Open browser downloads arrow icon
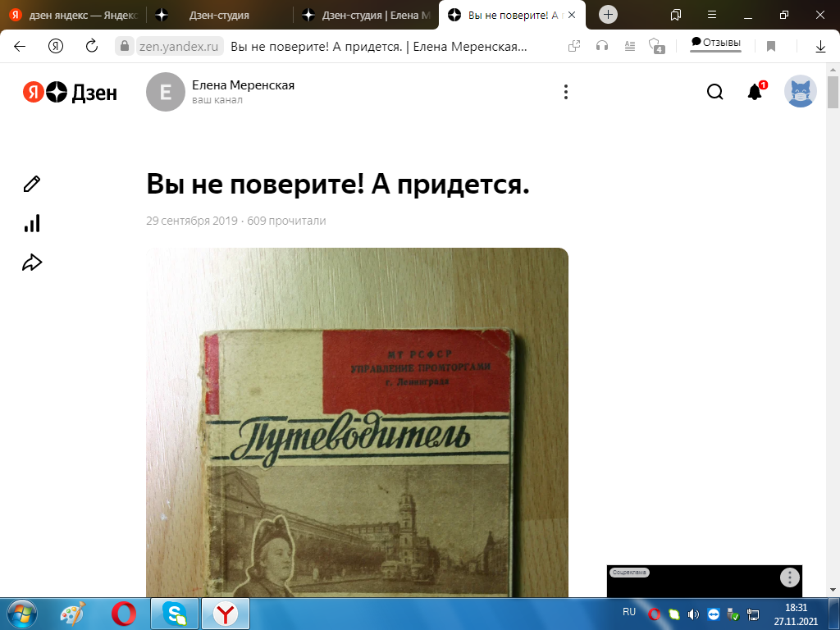Screen dimensions: 840x630 click(820, 47)
